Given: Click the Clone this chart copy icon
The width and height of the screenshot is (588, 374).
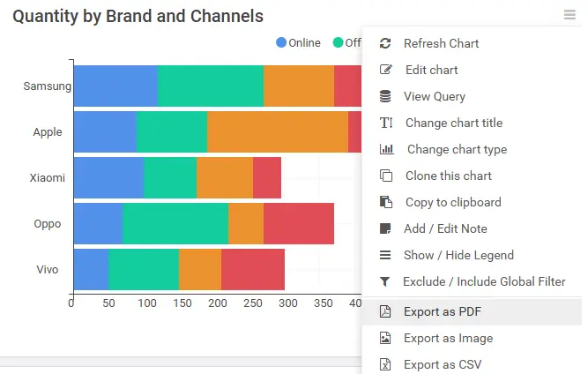Looking at the screenshot, I should (x=386, y=176).
